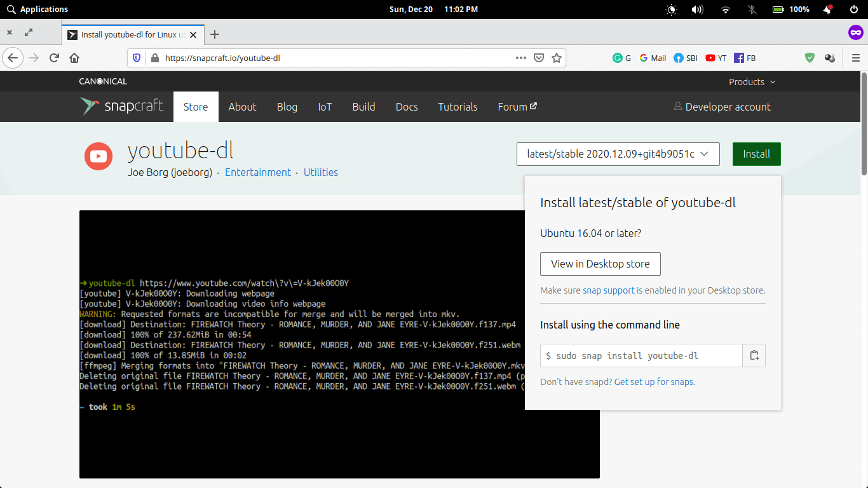Open the volume sound indicator
The width and height of the screenshot is (868, 488).
point(698,10)
